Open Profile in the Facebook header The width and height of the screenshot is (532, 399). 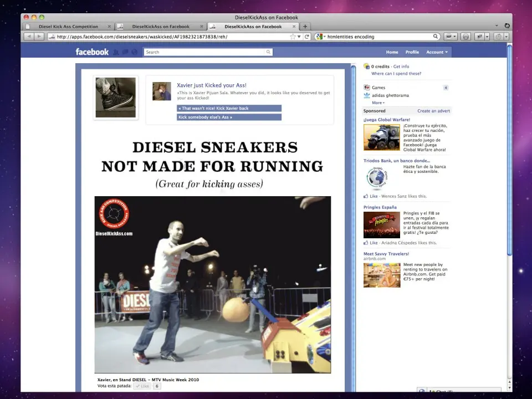tap(412, 52)
